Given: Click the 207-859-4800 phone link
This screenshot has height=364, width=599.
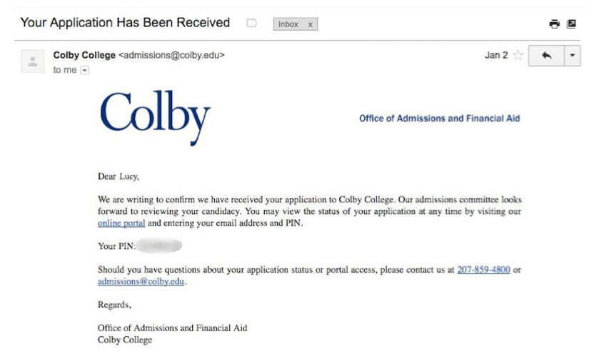Looking at the screenshot, I should click(x=483, y=270).
